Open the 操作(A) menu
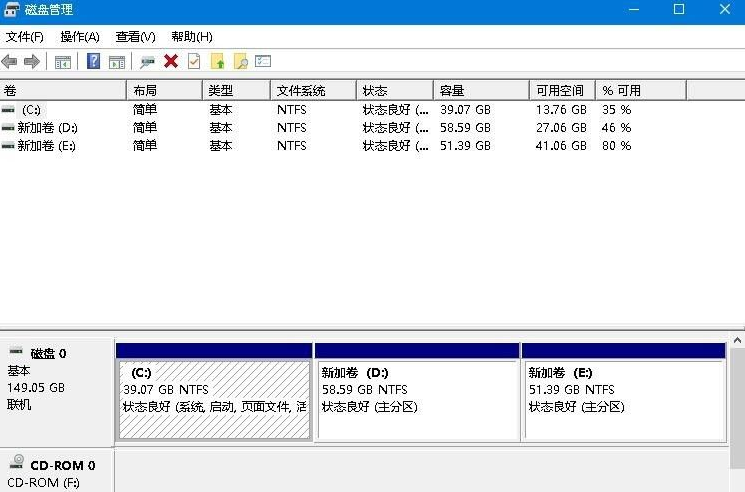 (80, 37)
